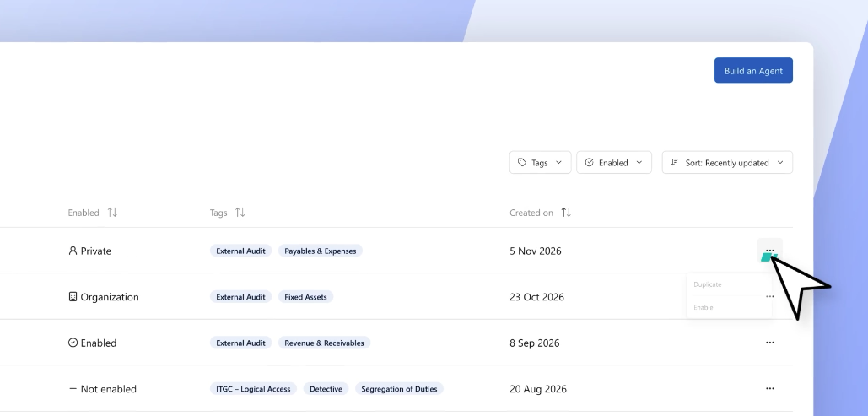The height and width of the screenshot is (416, 868).
Task: Open the Enabled filter dropdown
Action: [614, 162]
